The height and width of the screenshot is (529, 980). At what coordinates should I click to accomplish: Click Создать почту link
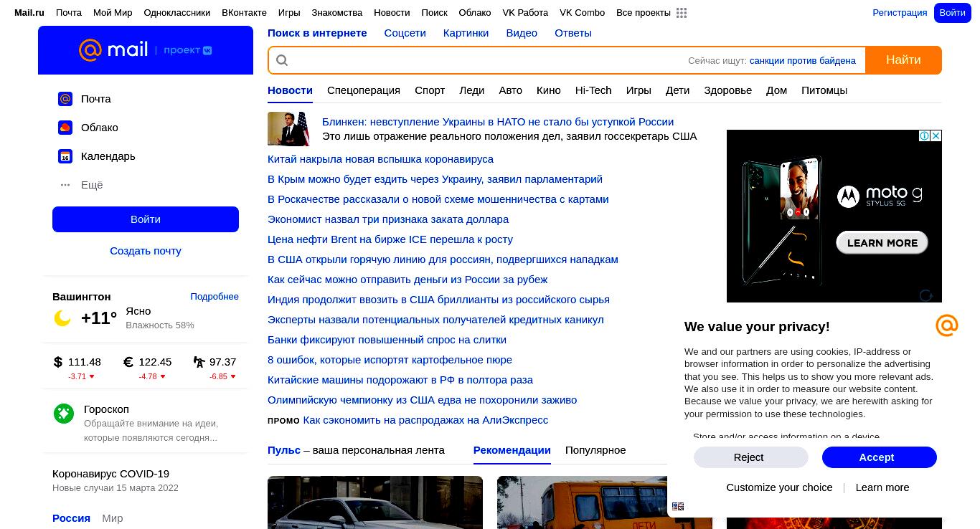146,251
